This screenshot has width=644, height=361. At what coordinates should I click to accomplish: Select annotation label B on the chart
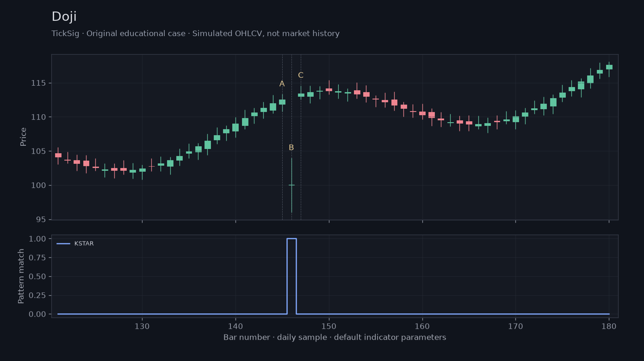point(291,148)
